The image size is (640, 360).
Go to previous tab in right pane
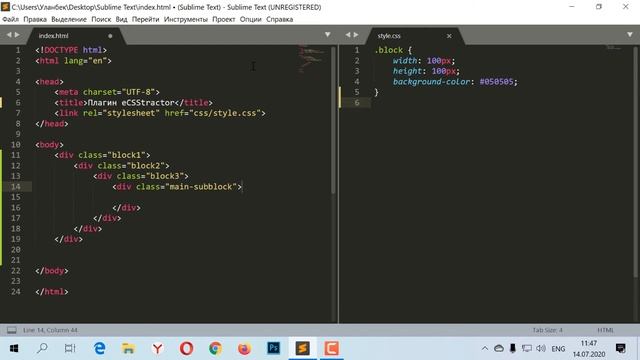(348, 35)
